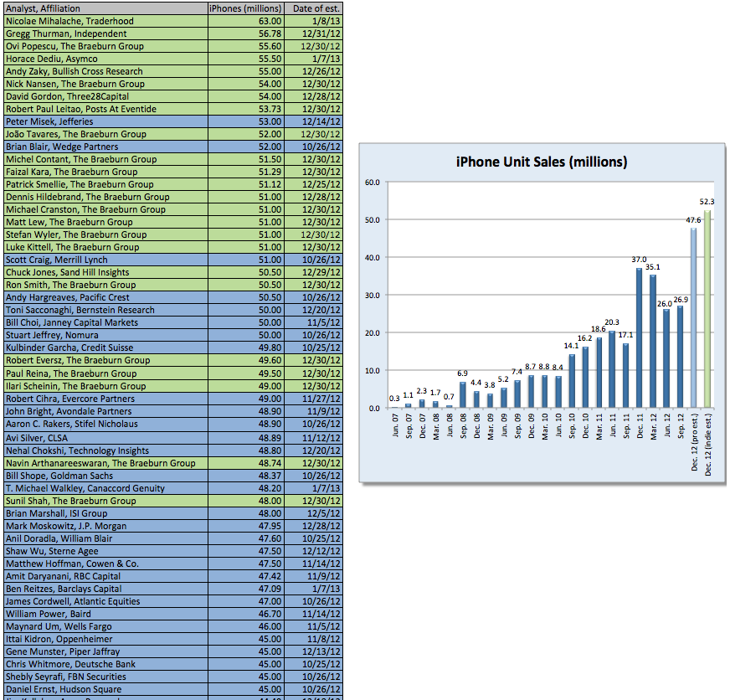Select the Dec. 11 bar labeled 37.0
The width and height of the screenshot is (730, 700).
640,338
